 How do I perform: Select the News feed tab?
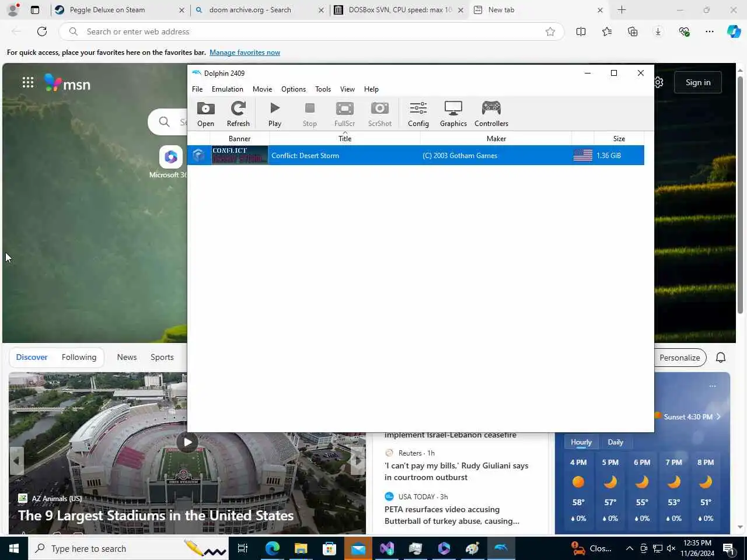[127, 357]
